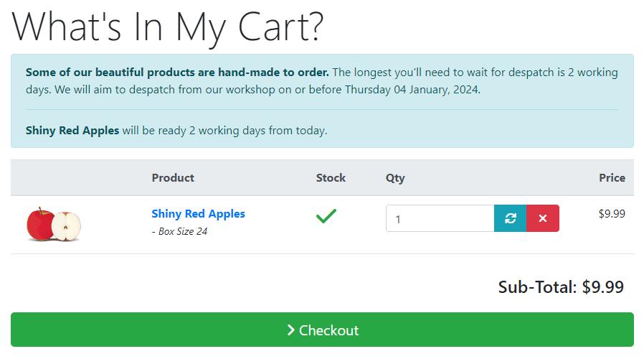Click the Qty column header

(395, 178)
